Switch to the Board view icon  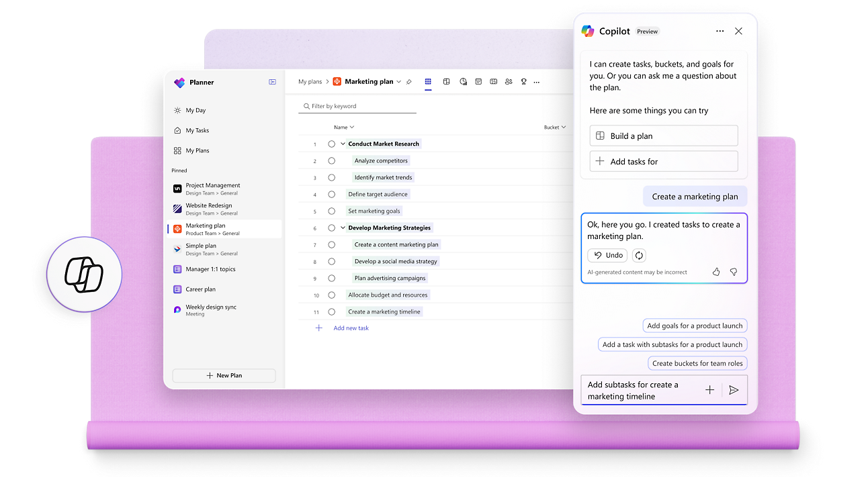(446, 82)
